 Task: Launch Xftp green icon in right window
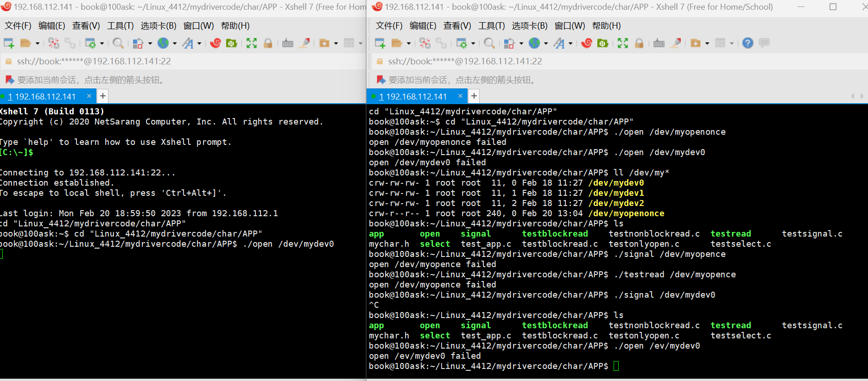tap(602, 43)
